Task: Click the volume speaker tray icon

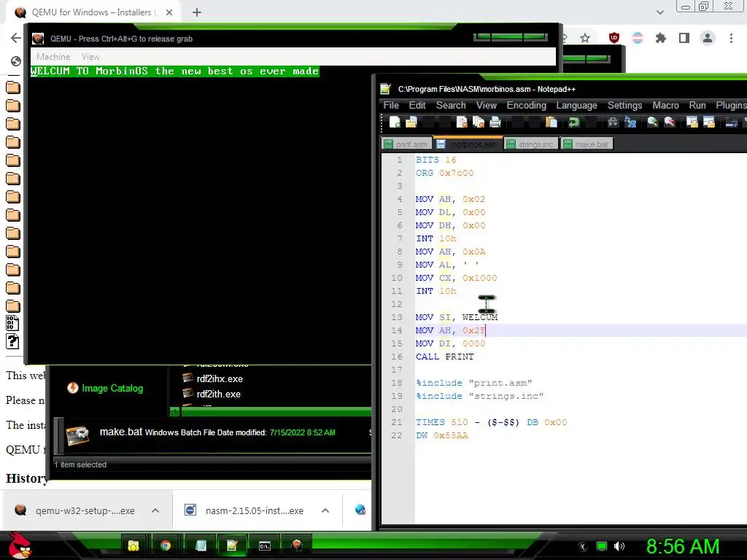Action: [619, 546]
